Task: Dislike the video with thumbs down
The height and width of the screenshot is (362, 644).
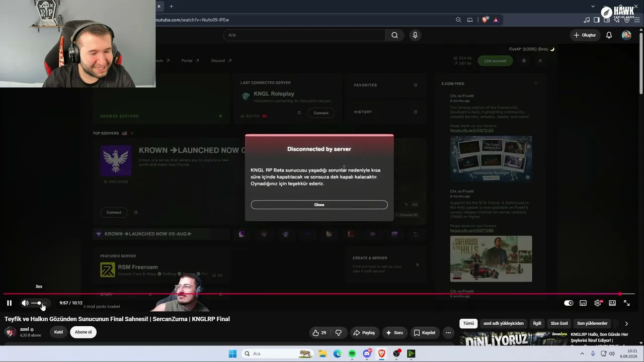Action: [x=339, y=333]
